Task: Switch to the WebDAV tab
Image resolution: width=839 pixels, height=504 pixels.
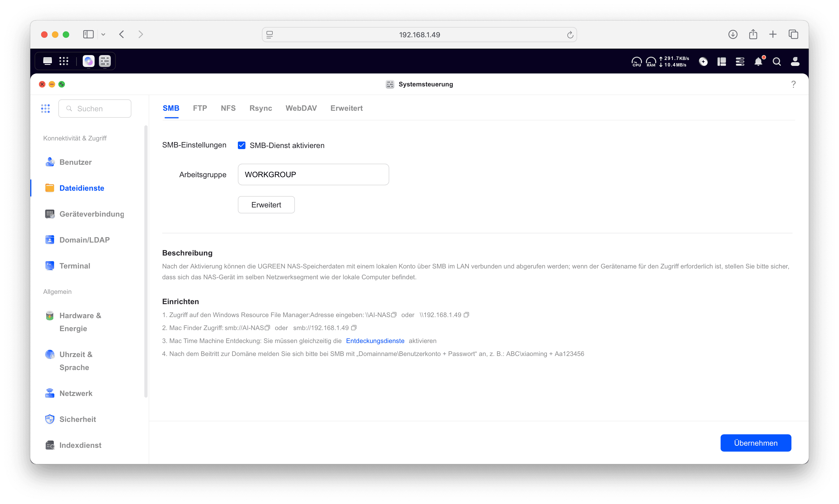Action: (x=301, y=108)
